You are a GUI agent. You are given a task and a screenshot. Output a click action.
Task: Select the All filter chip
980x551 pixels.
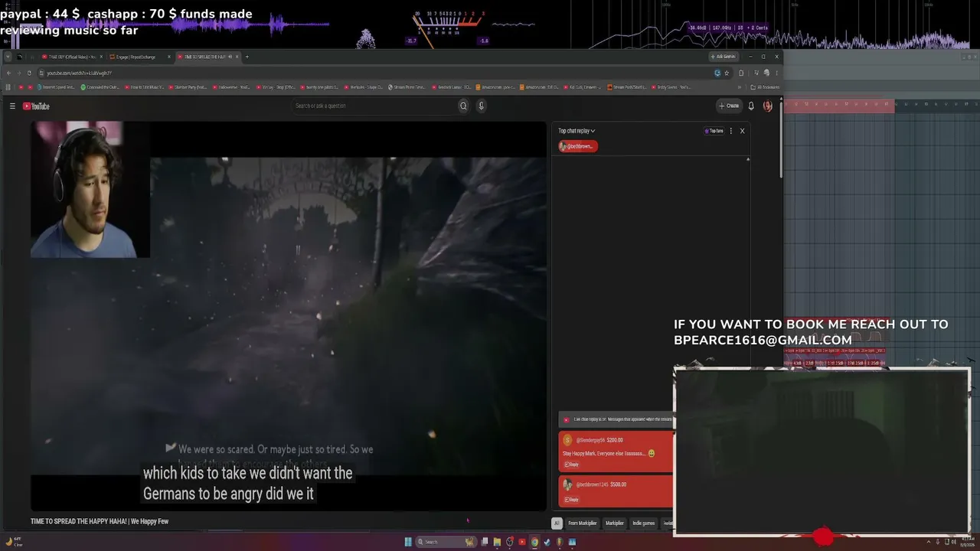(557, 523)
